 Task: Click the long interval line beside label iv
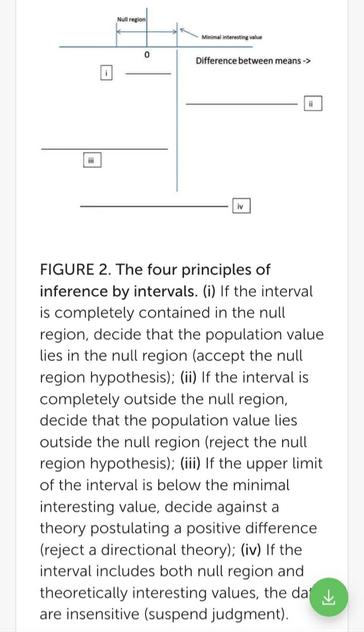154,206
